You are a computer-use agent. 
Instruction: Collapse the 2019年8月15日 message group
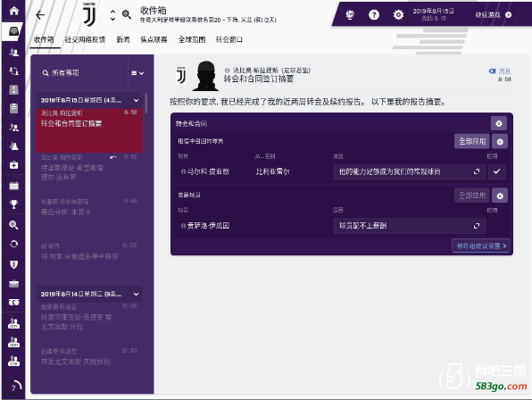(x=136, y=100)
